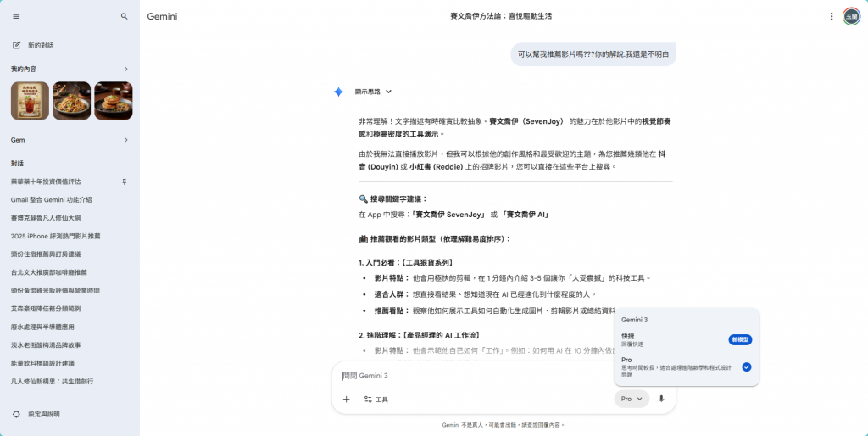Viewport: 868px width, 436px height.
Task: Select the Pro model option
Action: pyautogui.click(x=687, y=367)
